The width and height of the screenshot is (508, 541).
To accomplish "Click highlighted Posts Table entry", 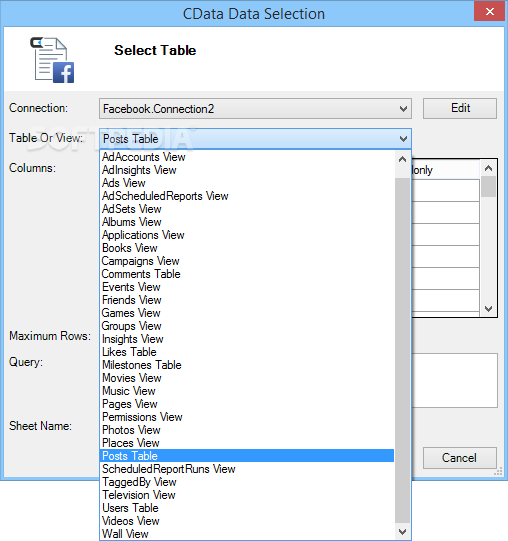I will (x=247, y=456).
